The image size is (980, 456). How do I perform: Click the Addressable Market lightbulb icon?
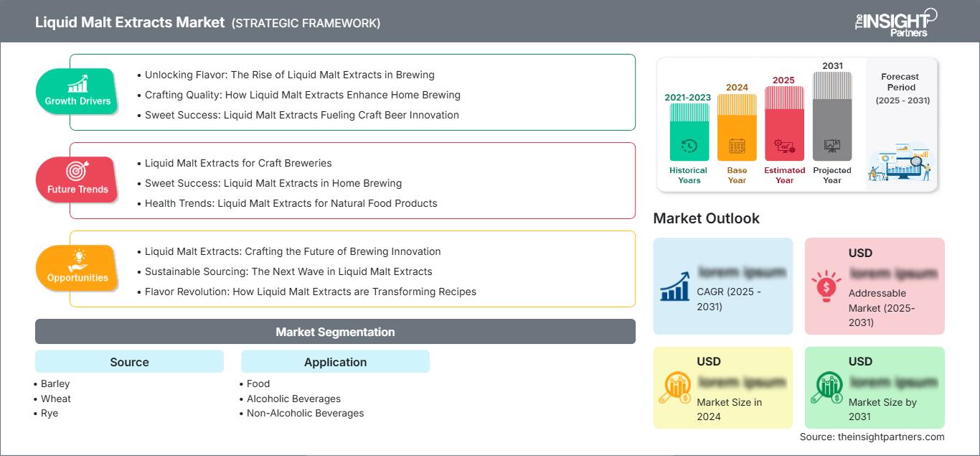[x=826, y=287]
